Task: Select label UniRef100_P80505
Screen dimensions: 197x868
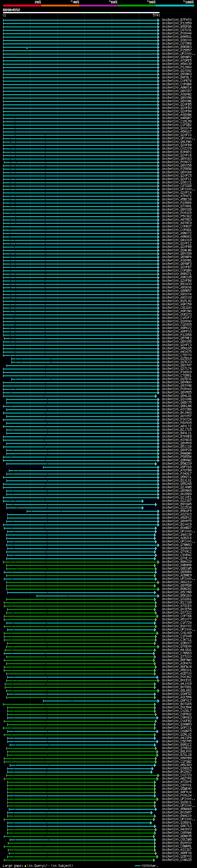Action: 177,423
